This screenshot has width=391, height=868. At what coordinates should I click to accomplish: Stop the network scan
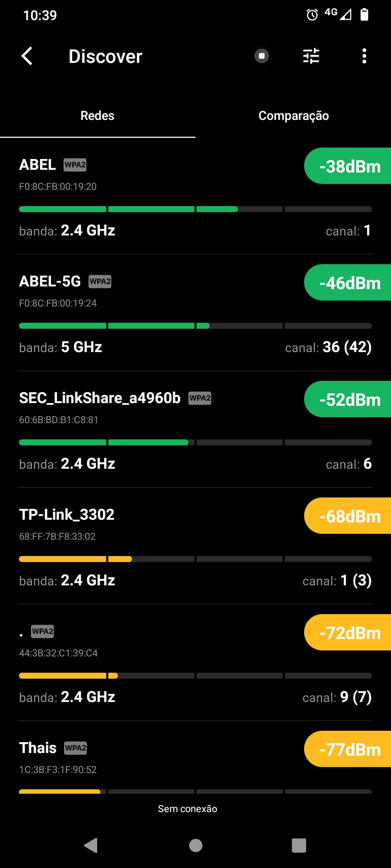pyautogui.click(x=262, y=56)
